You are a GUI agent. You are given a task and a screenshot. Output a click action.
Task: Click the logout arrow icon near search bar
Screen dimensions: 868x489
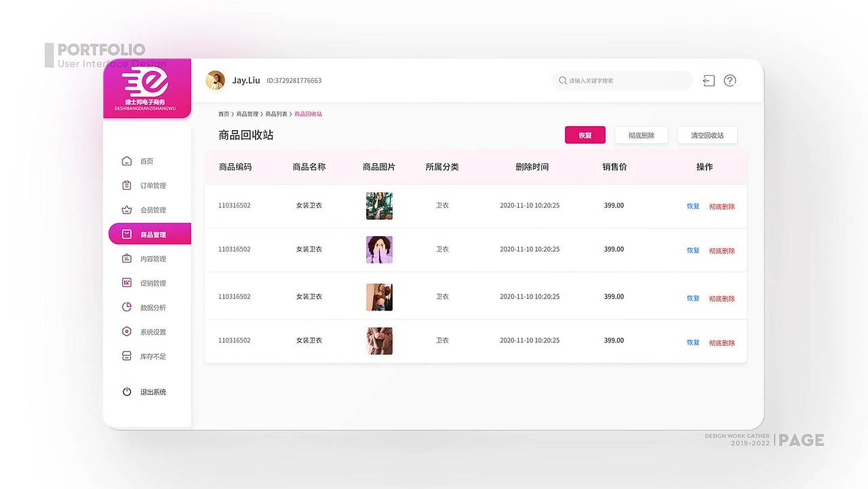coord(708,80)
